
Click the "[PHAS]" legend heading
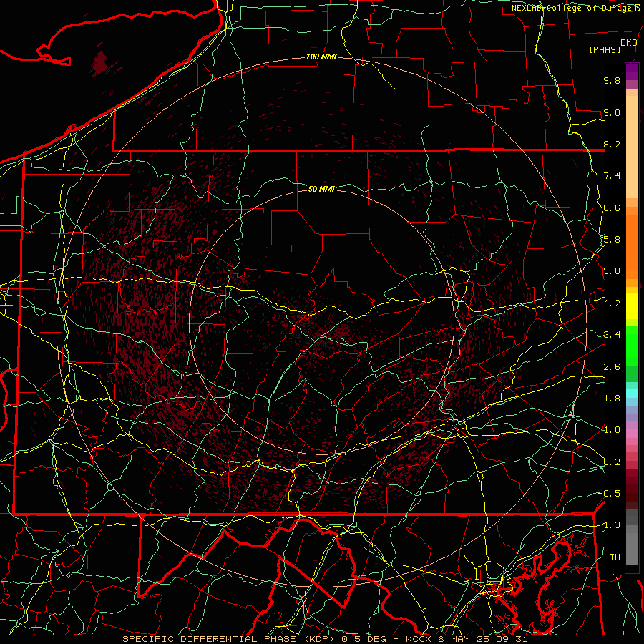coord(605,49)
